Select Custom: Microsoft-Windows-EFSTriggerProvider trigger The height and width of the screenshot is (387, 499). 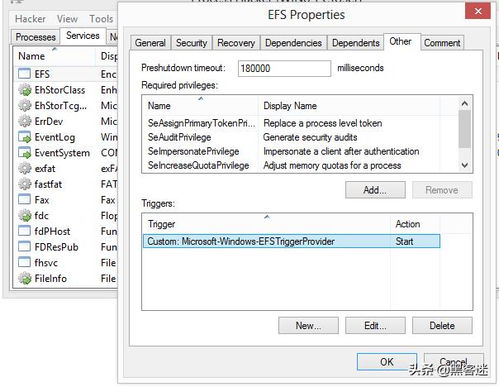292,241
